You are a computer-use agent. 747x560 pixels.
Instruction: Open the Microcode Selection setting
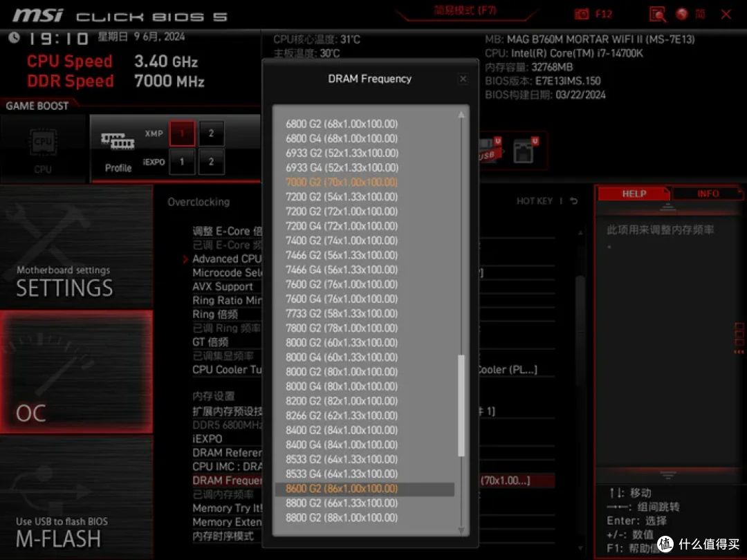227,272
